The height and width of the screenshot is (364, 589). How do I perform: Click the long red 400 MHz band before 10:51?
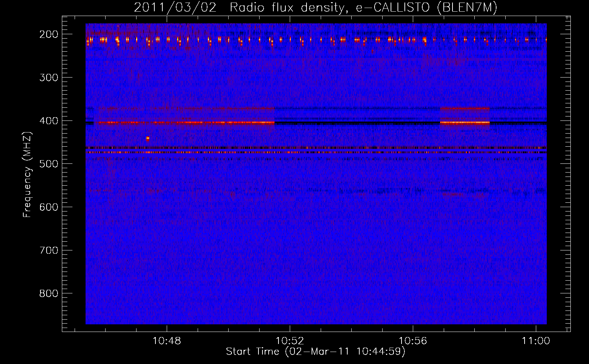click(x=186, y=123)
